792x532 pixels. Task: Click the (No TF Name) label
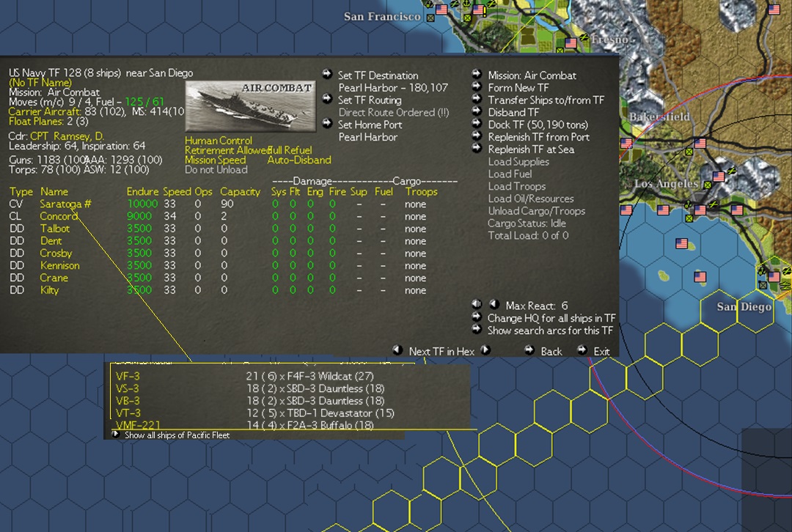pyautogui.click(x=40, y=83)
